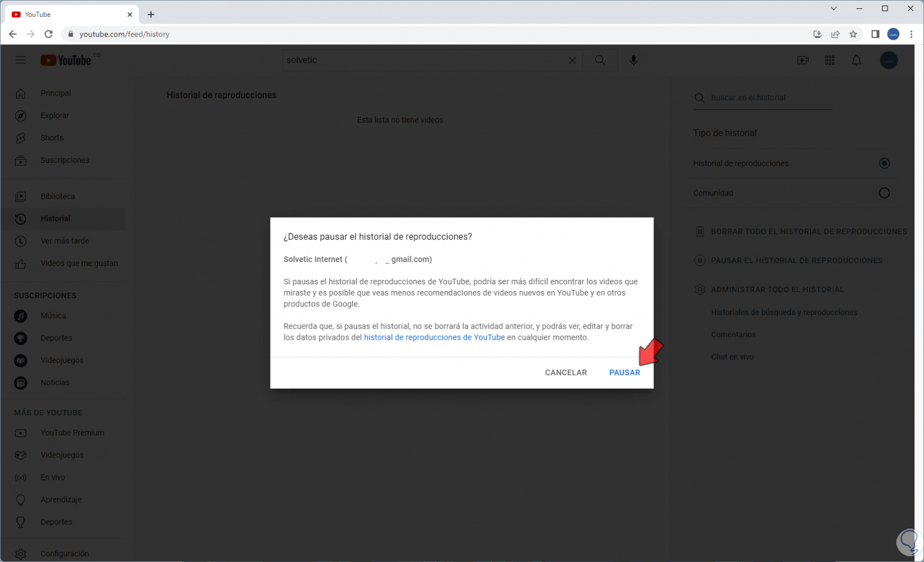Confirm with the PAUSAR button

(624, 373)
